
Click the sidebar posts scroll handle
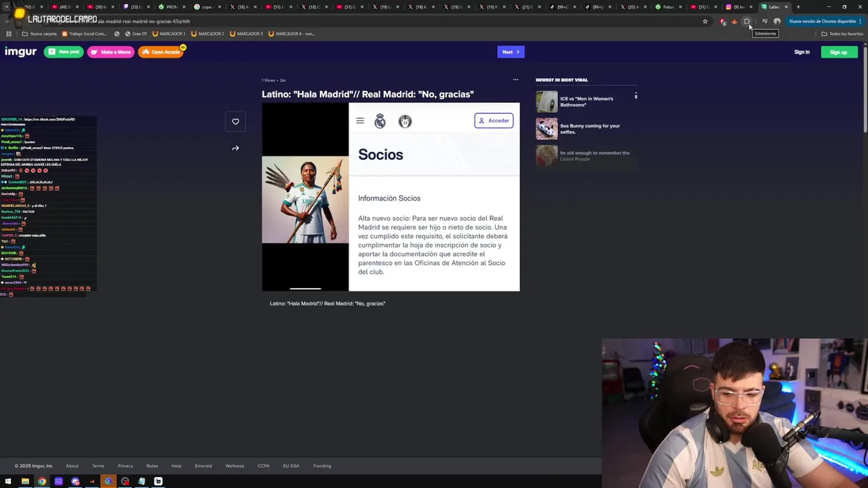[x=636, y=96]
